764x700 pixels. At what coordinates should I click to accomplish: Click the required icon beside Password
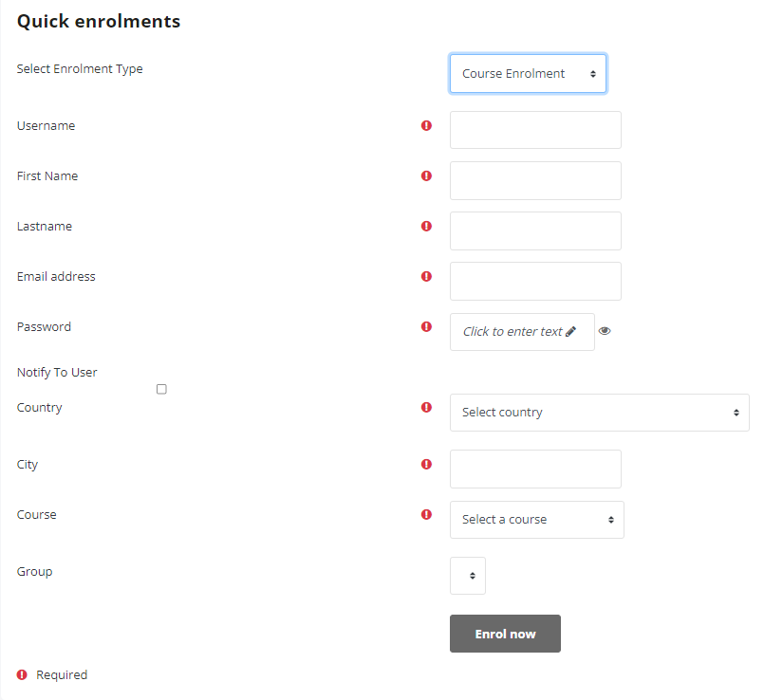click(426, 326)
